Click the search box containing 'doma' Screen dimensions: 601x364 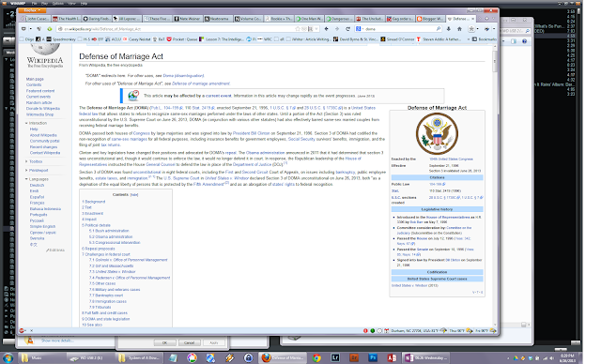click(x=398, y=29)
